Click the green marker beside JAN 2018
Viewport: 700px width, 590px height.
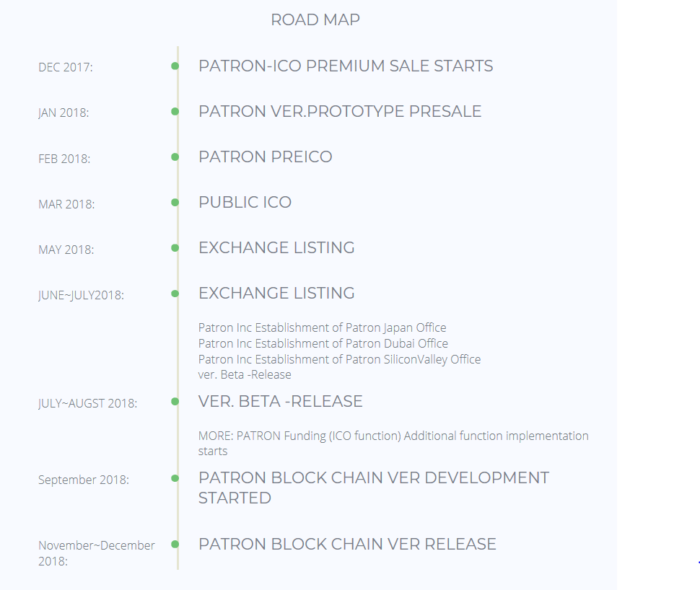coord(175,112)
